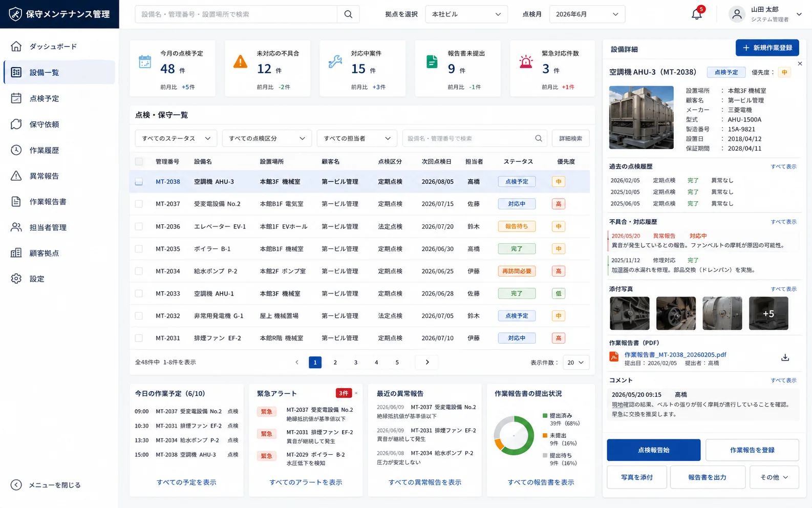
Task: Click the 提出済み green legend swatch
Action: coord(545,416)
